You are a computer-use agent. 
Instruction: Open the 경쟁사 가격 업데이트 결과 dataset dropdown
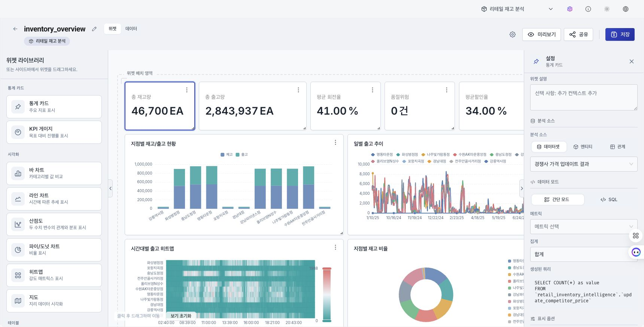click(584, 164)
